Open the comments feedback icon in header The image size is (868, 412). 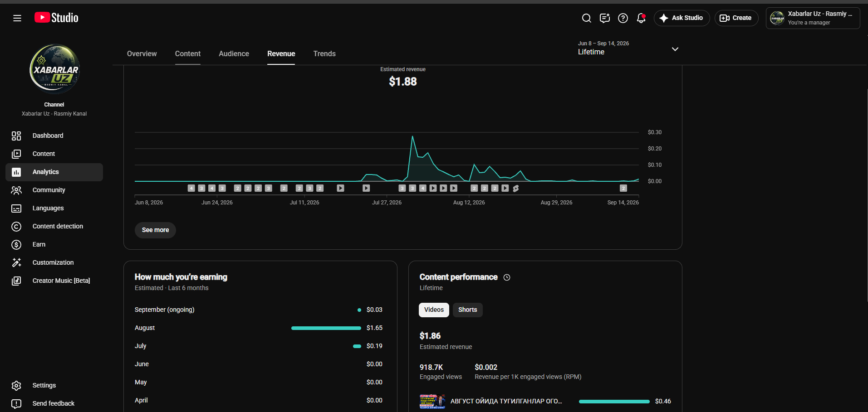tap(604, 18)
